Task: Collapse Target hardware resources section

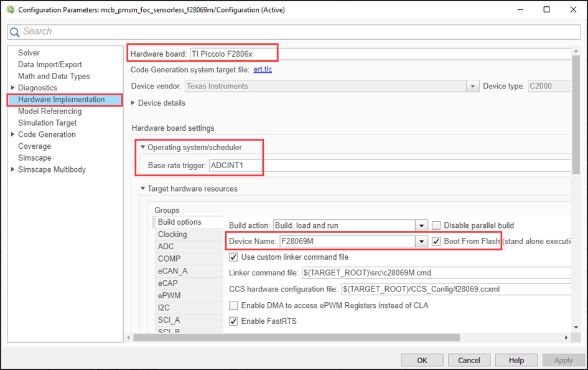Action: pos(142,188)
